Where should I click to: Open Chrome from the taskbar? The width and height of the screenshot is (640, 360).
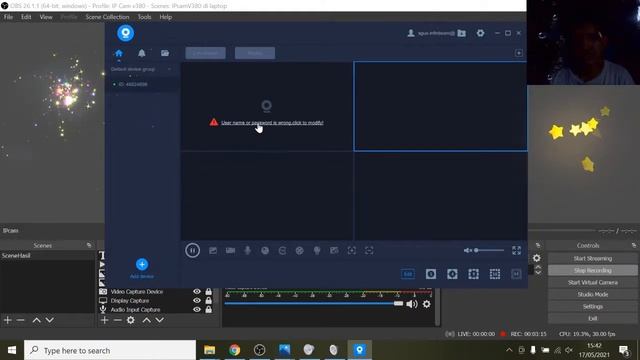click(234, 350)
